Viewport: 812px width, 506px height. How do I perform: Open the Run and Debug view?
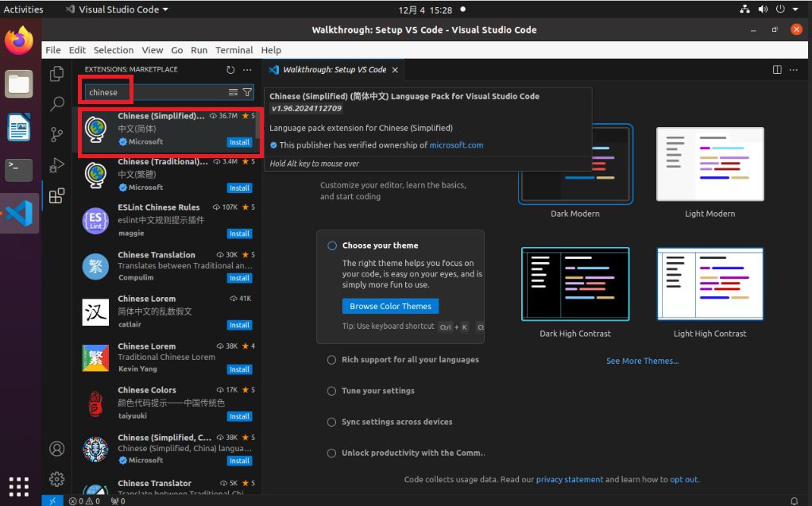click(x=57, y=165)
